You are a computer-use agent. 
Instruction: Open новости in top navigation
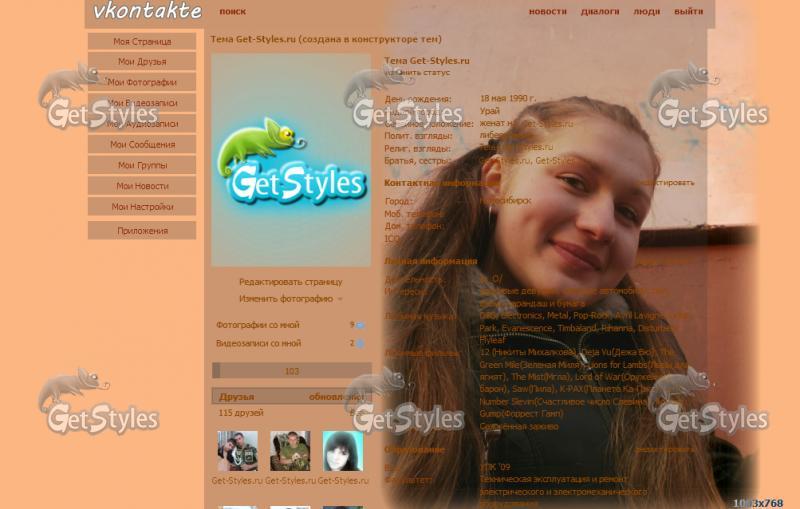[x=547, y=11]
